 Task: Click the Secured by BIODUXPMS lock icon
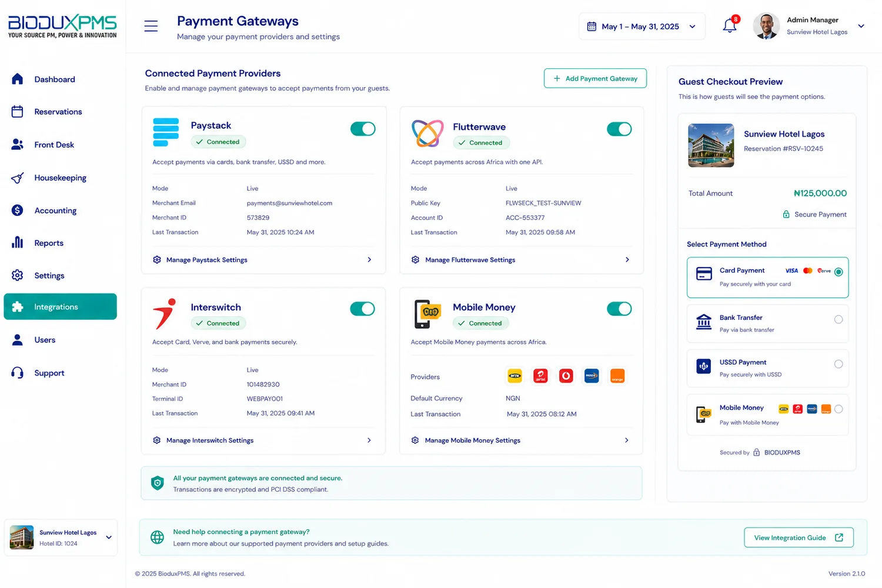pyautogui.click(x=757, y=452)
